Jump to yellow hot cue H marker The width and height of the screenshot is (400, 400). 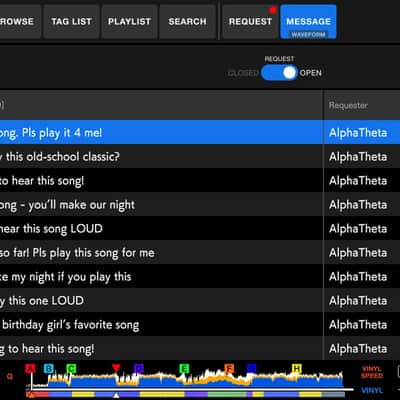point(296,369)
